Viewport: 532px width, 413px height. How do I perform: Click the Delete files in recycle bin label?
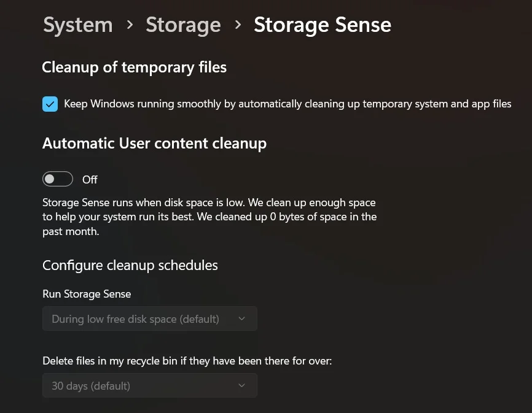[x=187, y=361]
